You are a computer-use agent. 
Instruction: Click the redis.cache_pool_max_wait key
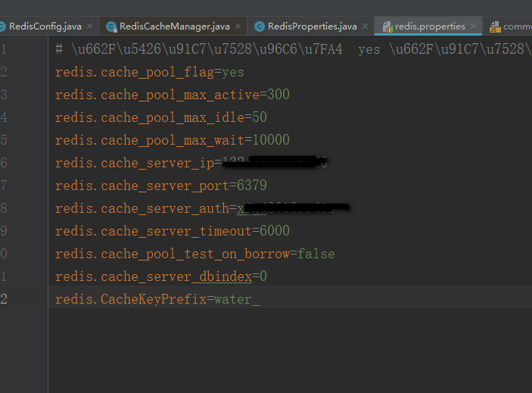coord(150,141)
